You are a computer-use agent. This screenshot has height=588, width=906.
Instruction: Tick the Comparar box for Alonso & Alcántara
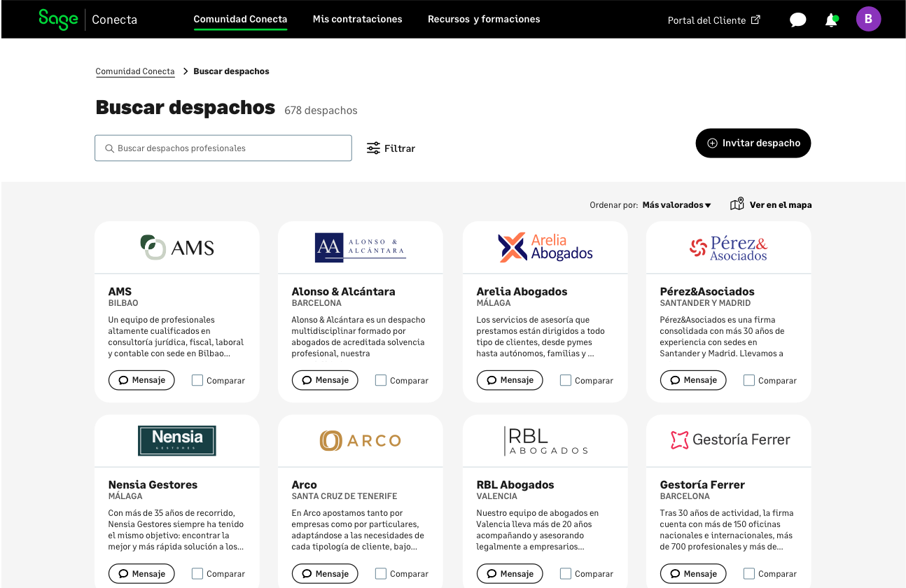click(x=381, y=380)
